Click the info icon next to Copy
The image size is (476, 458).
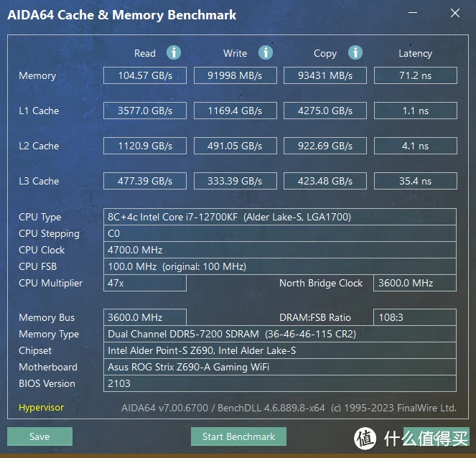click(355, 53)
